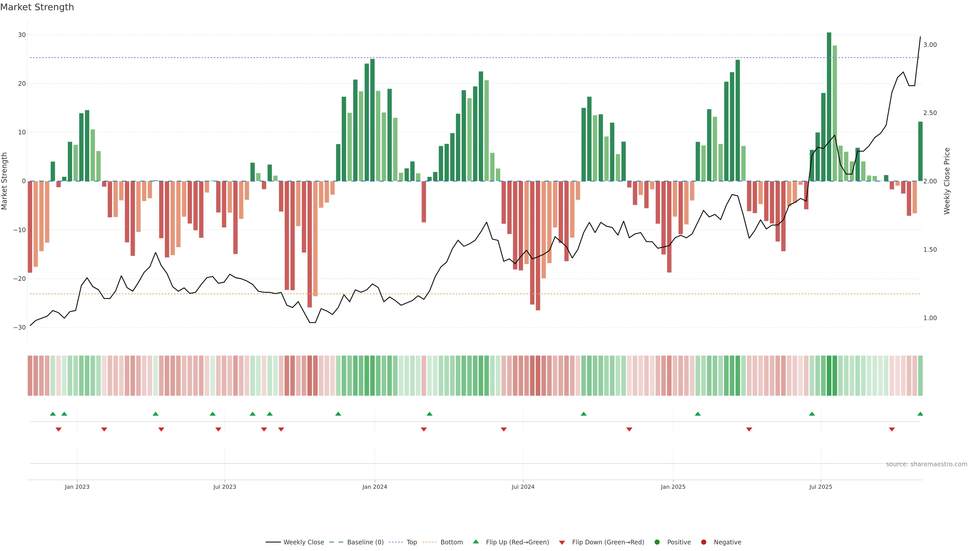Click the dark red Negative legend dot
This screenshot has height=551, width=980.
(703, 542)
